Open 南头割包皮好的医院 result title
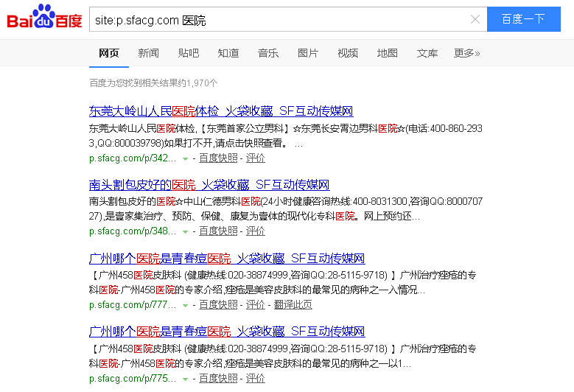The height and width of the screenshot is (392, 574). point(209,185)
